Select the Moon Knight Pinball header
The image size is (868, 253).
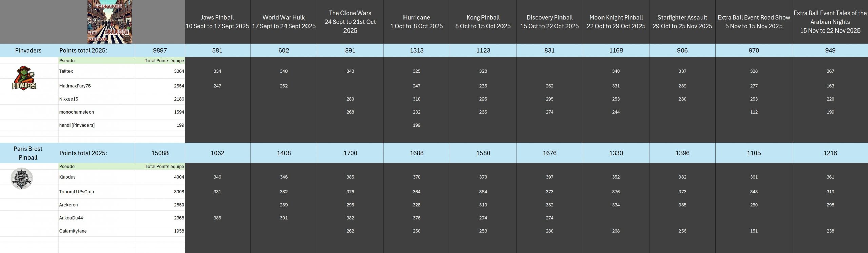point(616,22)
